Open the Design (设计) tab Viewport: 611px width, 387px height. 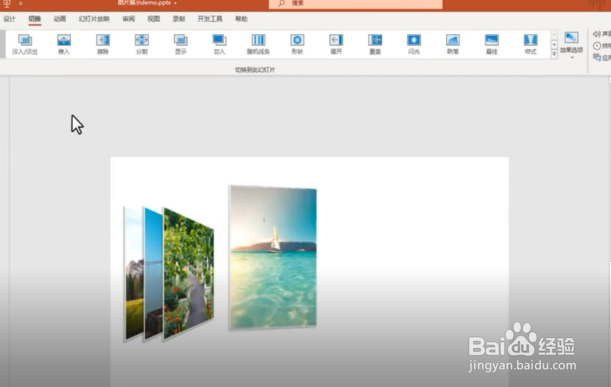tap(10, 19)
